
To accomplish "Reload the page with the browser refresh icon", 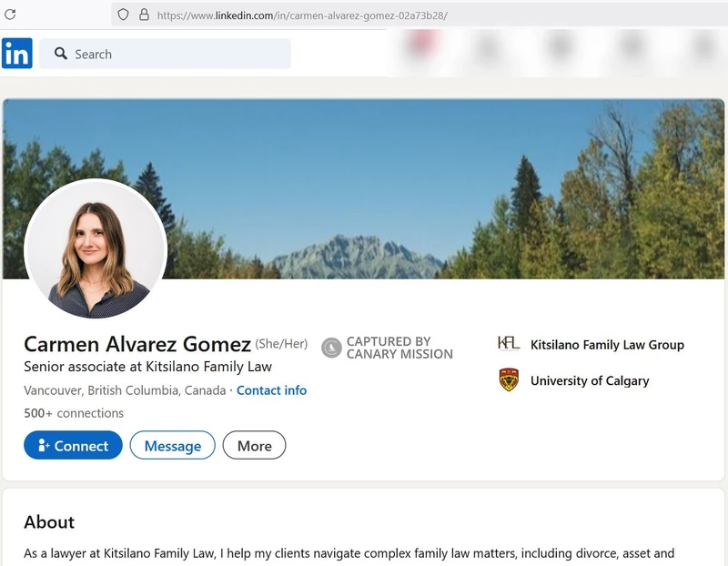I will 10,15.
